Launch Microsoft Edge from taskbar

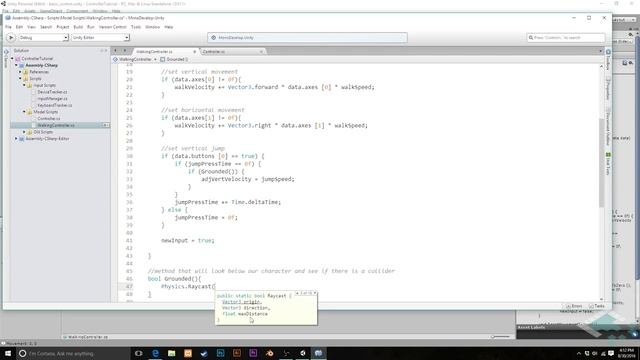pyautogui.click(x=156, y=353)
